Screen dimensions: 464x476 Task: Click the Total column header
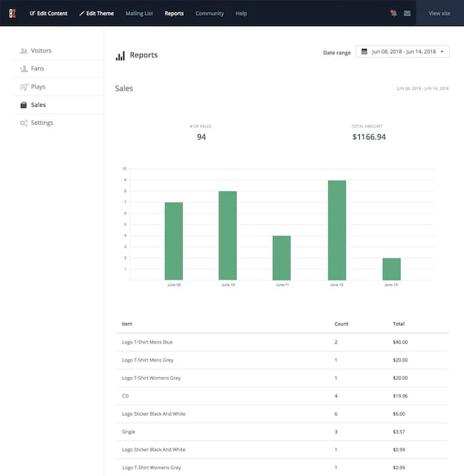tap(399, 324)
